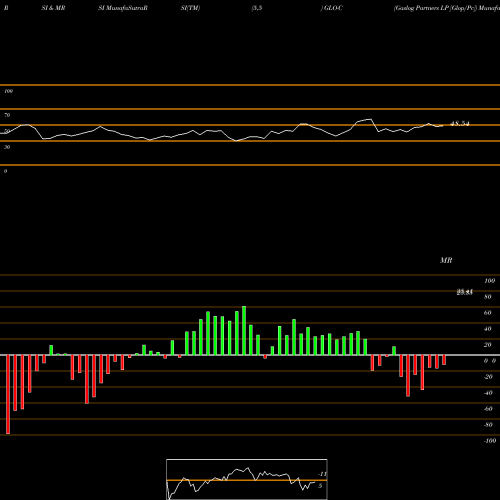The image size is (500, 500).
Task: Click the 60 label on MR axis
Action: [488, 313]
